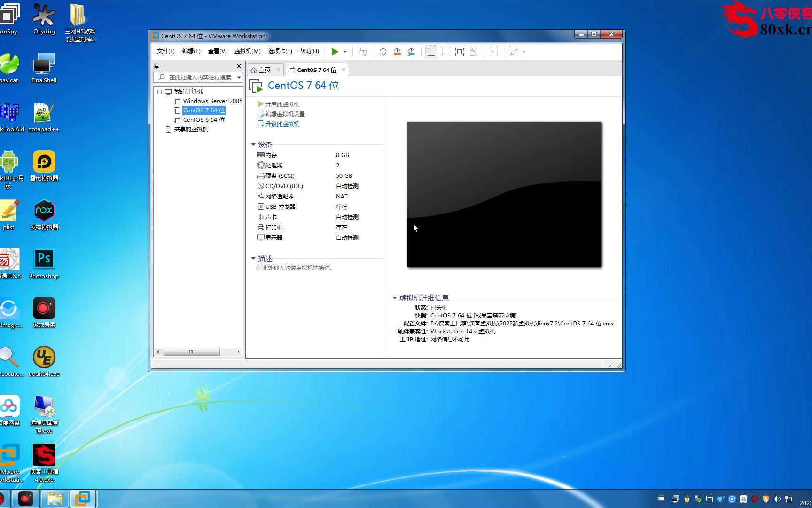812x508 pixels.
Task: Click Send Ctrl+Alt+Del toolbar icon
Action: pos(363,52)
